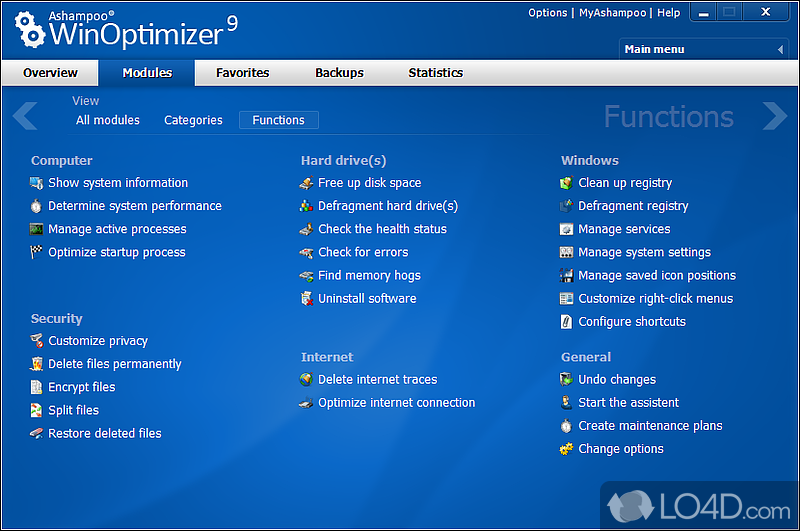Click the Start the assistent icon

(x=566, y=402)
